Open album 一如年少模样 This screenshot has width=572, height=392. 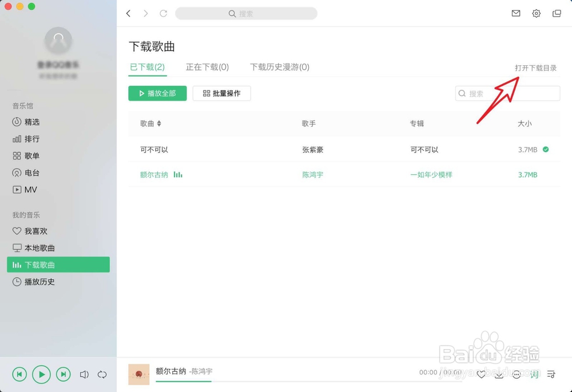click(431, 175)
